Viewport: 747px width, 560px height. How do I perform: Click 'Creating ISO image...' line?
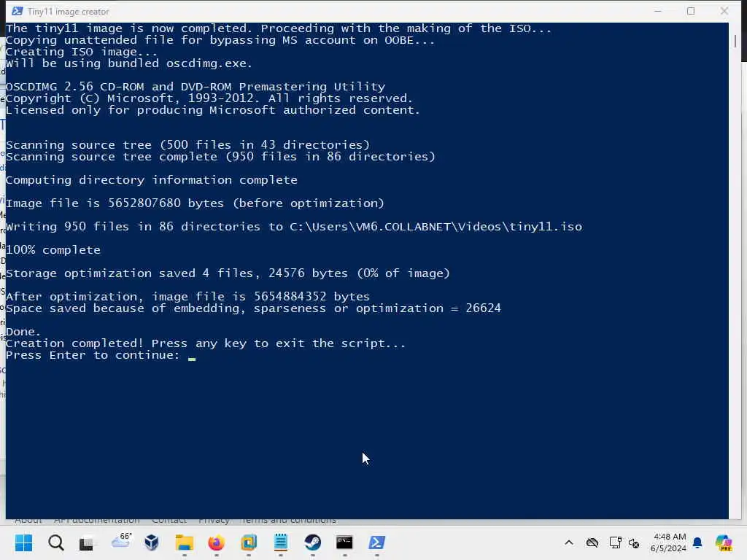[82, 52]
